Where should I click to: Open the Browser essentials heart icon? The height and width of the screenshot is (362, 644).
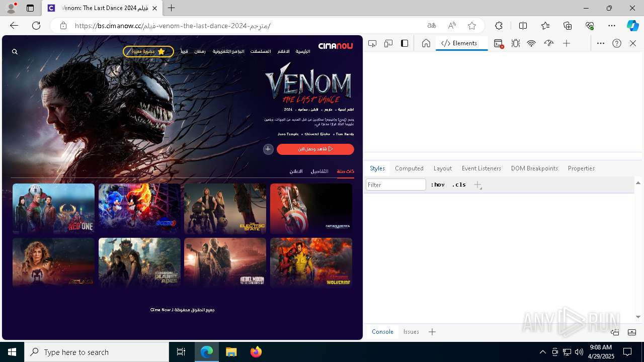click(x=590, y=26)
